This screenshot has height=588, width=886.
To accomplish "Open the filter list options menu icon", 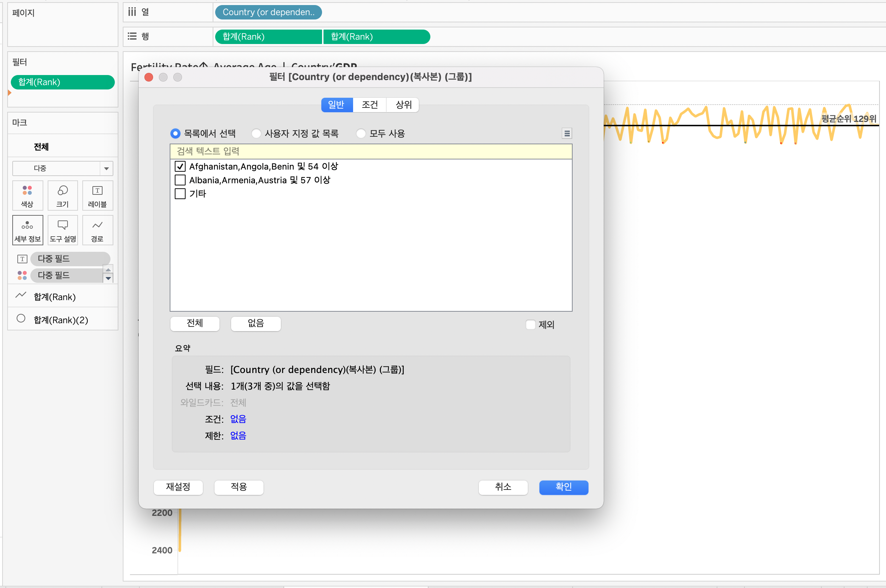I will pos(566,133).
